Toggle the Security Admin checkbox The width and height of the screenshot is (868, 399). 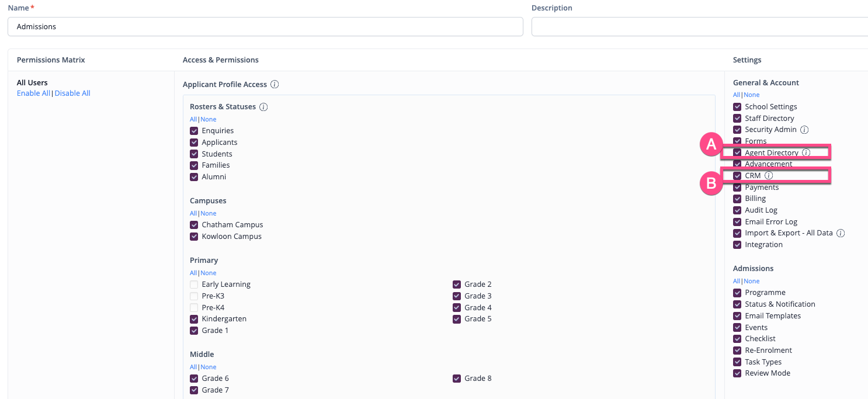pos(737,130)
